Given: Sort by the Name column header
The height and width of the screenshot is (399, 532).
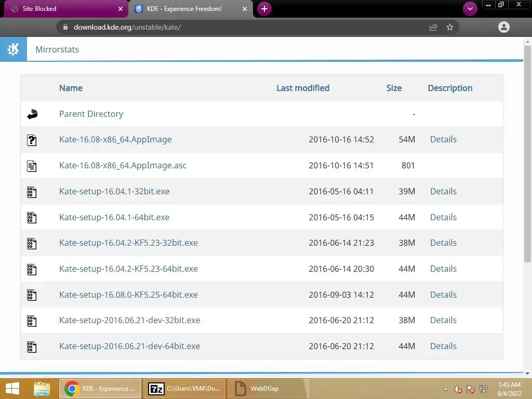Looking at the screenshot, I should click(71, 88).
